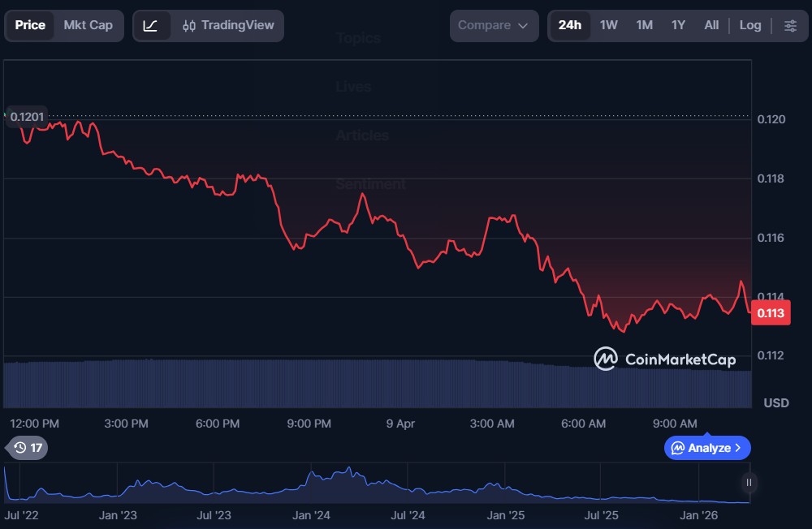Screen dimensions: 812x529
Task: Click the 0.113 current price label
Action: point(770,313)
